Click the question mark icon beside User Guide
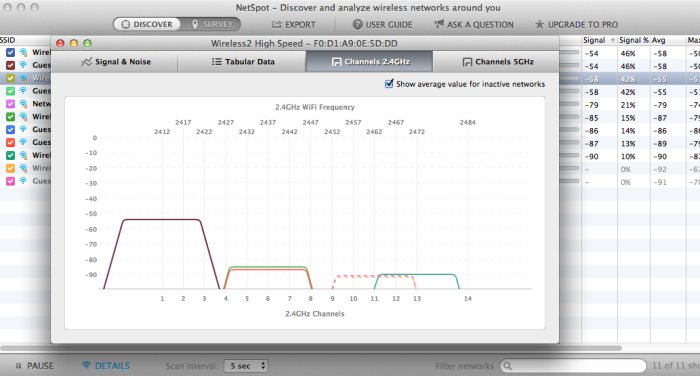This screenshot has width=700, height=376. pos(357,24)
